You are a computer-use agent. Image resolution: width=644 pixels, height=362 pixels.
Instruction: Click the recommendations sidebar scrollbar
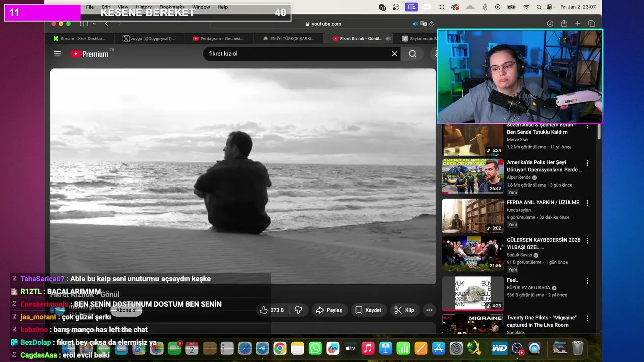click(x=599, y=131)
